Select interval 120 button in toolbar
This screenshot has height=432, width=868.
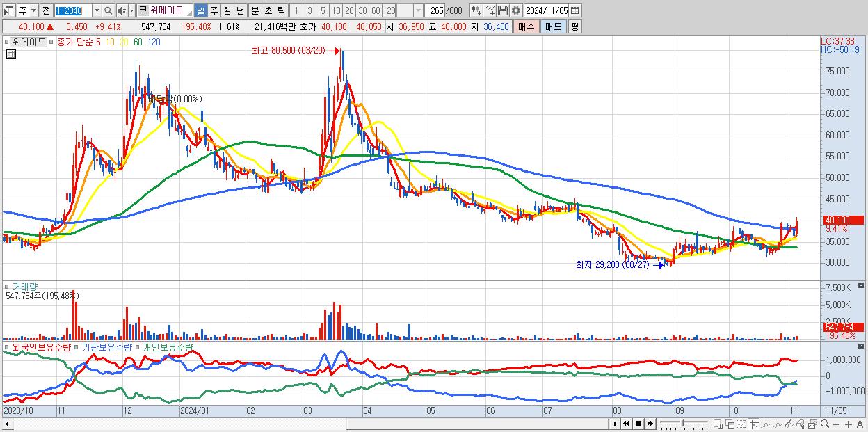(389, 10)
